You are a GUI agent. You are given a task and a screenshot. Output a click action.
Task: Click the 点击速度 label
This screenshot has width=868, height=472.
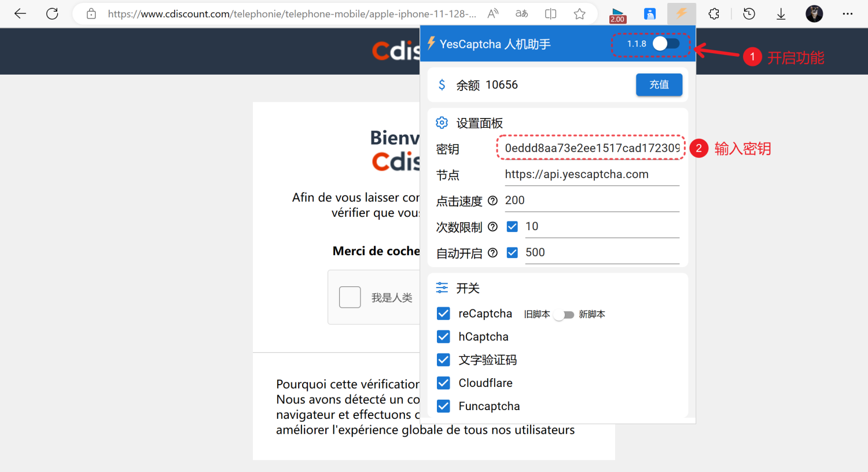pyautogui.click(x=459, y=201)
